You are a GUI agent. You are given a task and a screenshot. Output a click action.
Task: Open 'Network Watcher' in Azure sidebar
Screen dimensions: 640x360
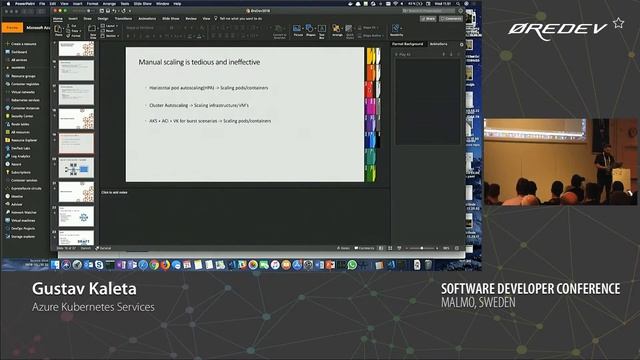click(x=21, y=212)
